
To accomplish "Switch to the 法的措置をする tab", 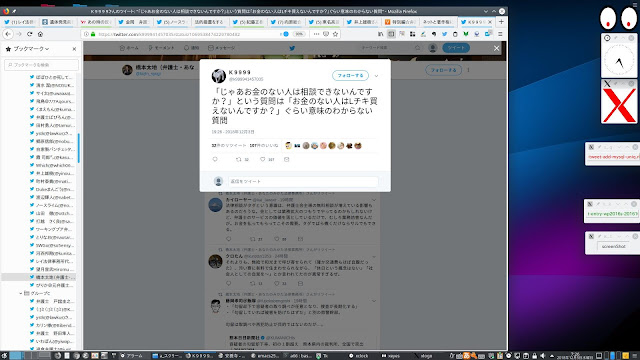I will click(209, 22).
